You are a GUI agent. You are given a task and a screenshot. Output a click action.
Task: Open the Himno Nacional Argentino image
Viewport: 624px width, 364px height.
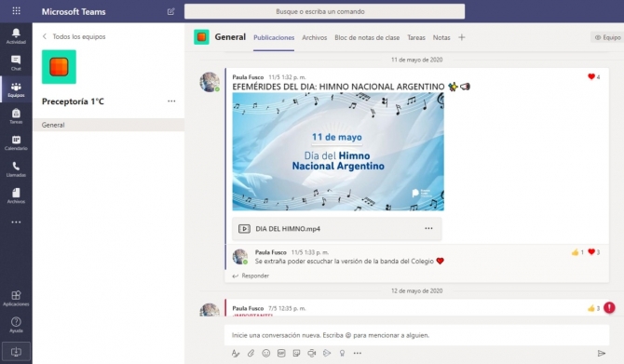click(338, 152)
